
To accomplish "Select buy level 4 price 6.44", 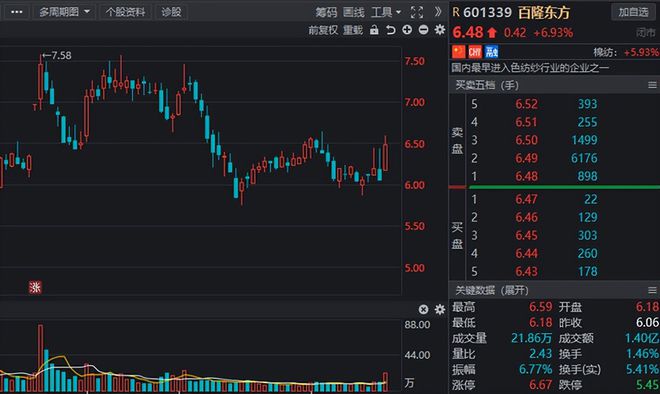I will 526,253.
